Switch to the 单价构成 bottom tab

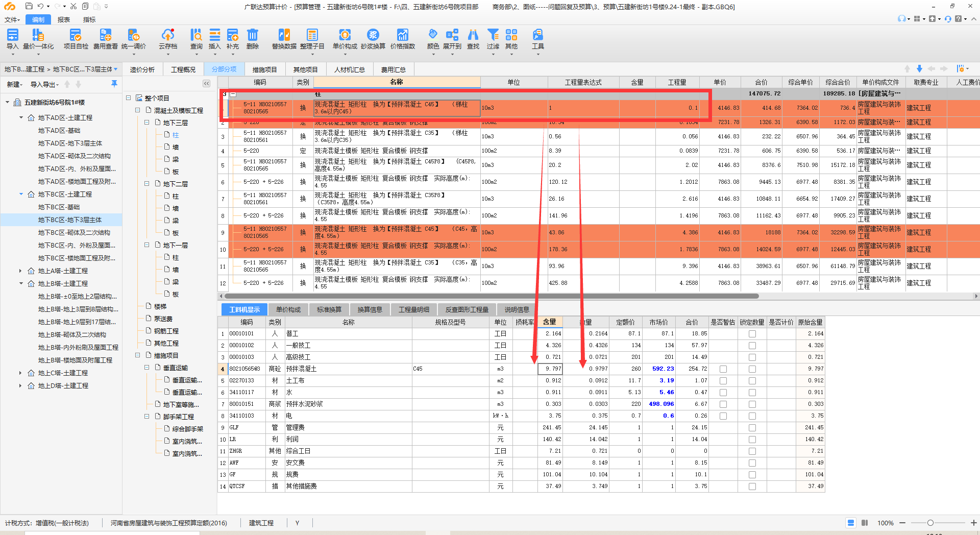click(x=288, y=309)
